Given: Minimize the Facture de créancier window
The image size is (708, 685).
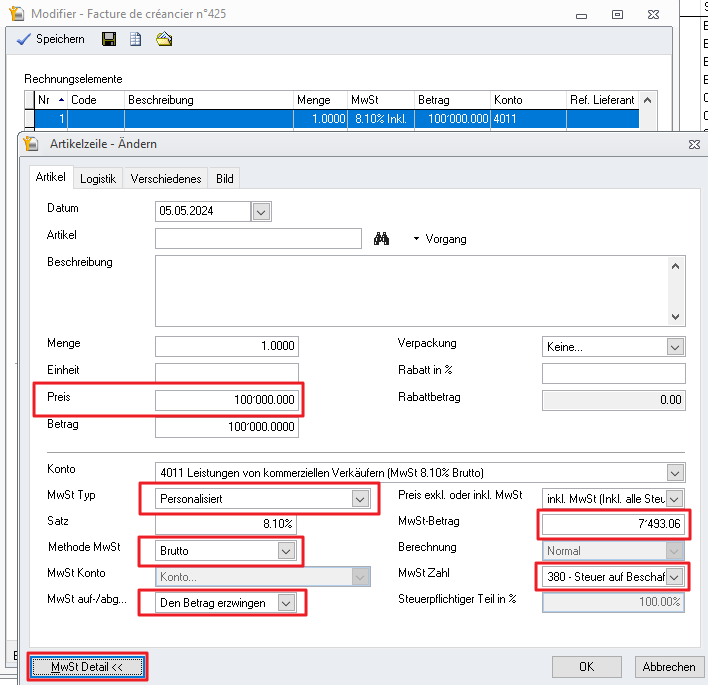Looking at the screenshot, I should [582, 16].
